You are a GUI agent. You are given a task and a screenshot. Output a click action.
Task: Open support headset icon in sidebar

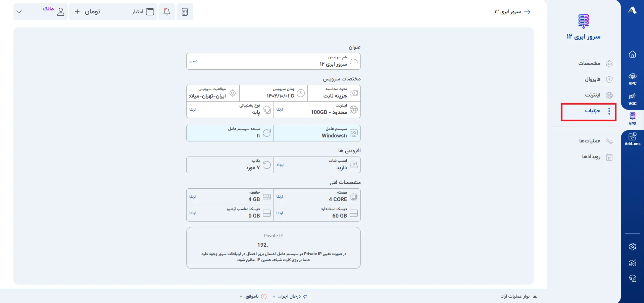pyautogui.click(x=633, y=279)
